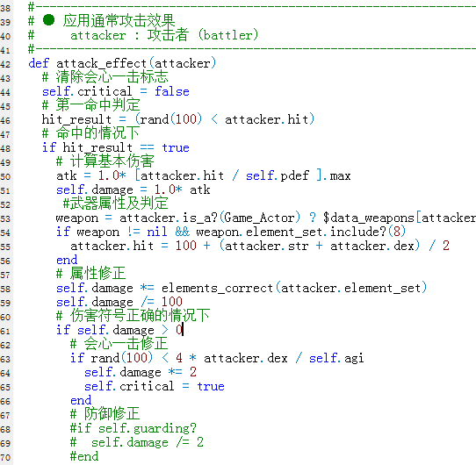This screenshot has height=465, width=476.
Task: Click the '#if self.guarding?' comment line
Action: pos(133,428)
